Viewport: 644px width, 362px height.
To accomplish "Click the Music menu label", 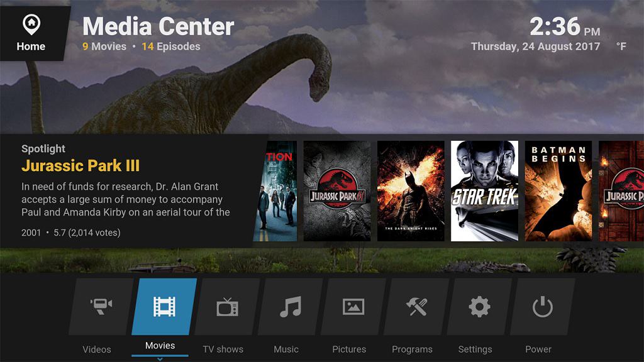I will tap(286, 349).
